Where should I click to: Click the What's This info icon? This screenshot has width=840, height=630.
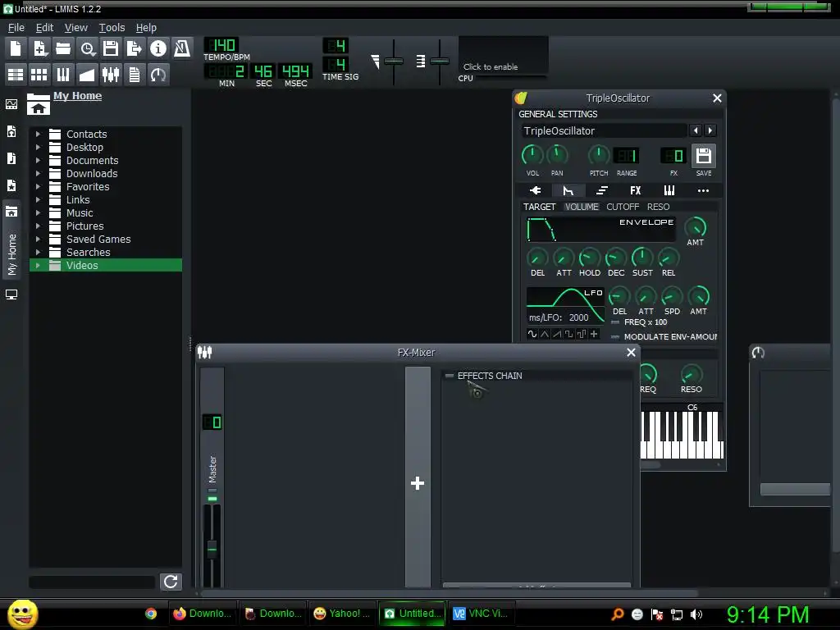tap(158, 48)
